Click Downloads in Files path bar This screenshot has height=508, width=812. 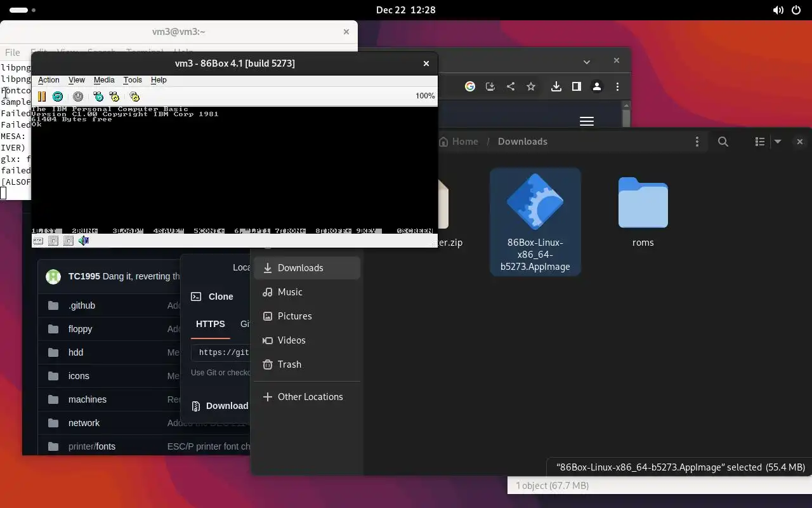[523, 142]
